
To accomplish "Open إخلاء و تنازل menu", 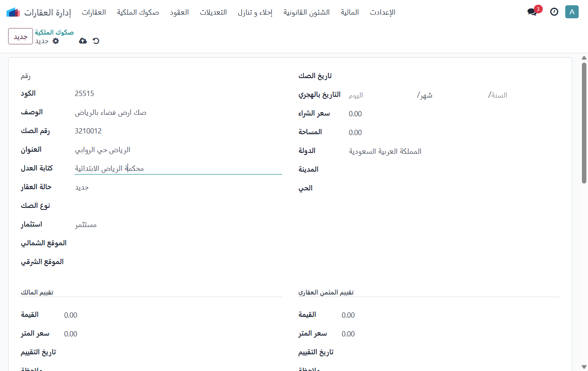I will (x=255, y=12).
